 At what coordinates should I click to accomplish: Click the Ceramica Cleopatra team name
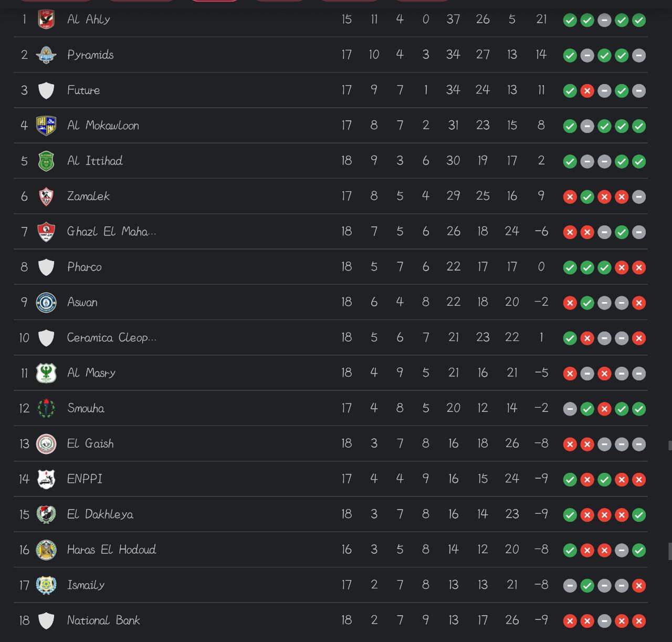click(x=111, y=338)
